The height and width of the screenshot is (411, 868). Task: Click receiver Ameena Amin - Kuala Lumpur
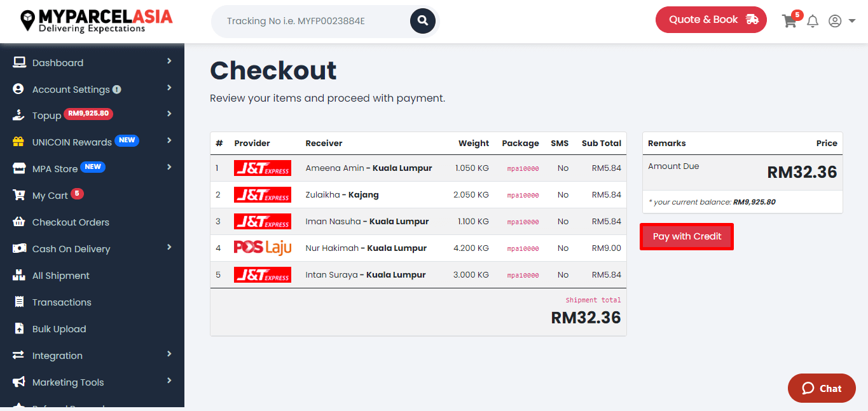pyautogui.click(x=369, y=168)
